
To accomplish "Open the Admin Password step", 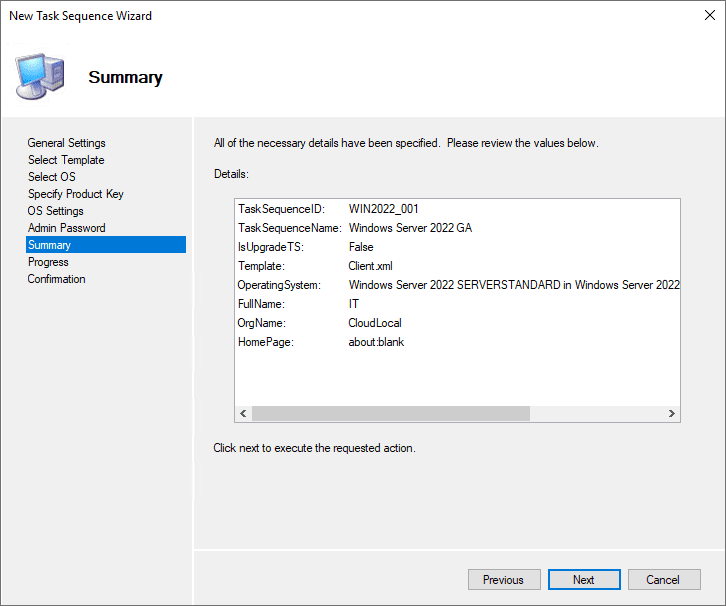I will pos(66,228).
